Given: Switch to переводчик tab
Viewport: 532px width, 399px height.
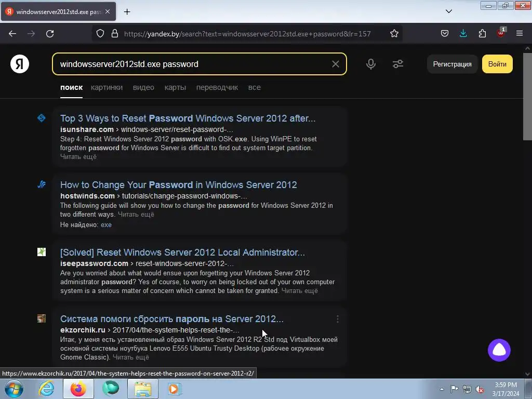Looking at the screenshot, I should (x=217, y=87).
